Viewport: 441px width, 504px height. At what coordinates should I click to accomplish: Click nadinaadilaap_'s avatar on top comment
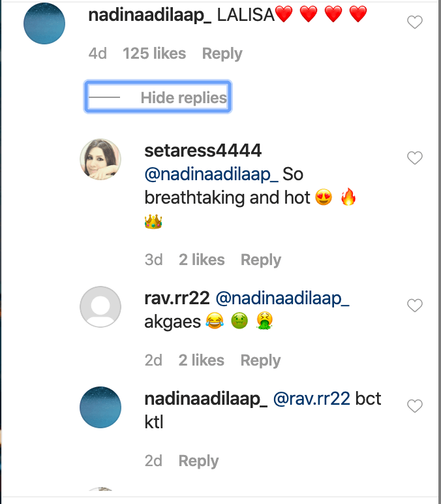coord(44,24)
